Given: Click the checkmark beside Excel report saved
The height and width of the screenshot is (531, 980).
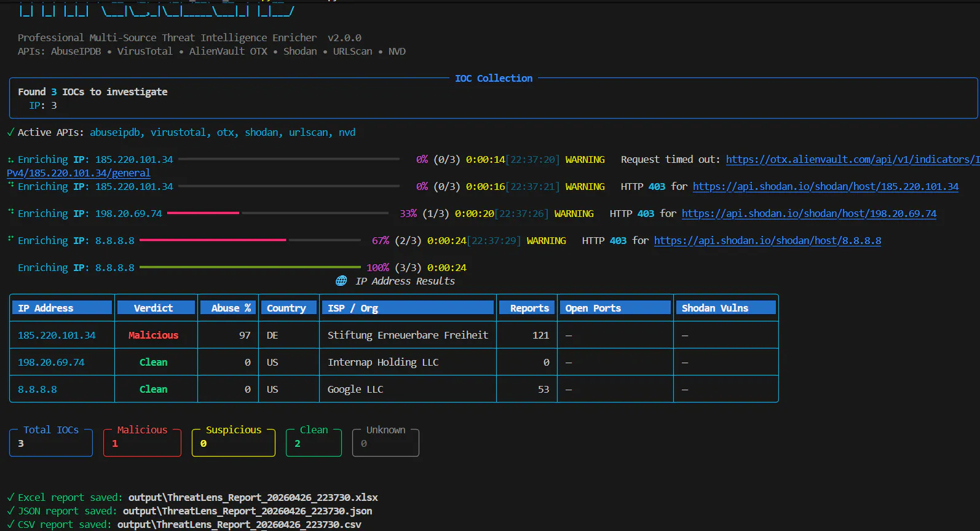Looking at the screenshot, I should click(x=11, y=497).
